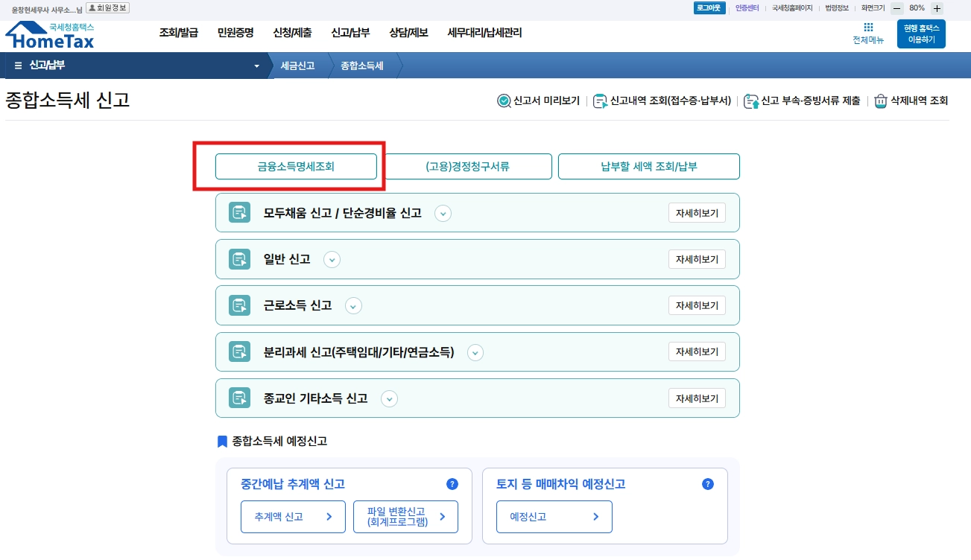Viewport: 971px width, 560px height.
Task: Open the 세무대리/납세관리 menu
Action: 484,33
